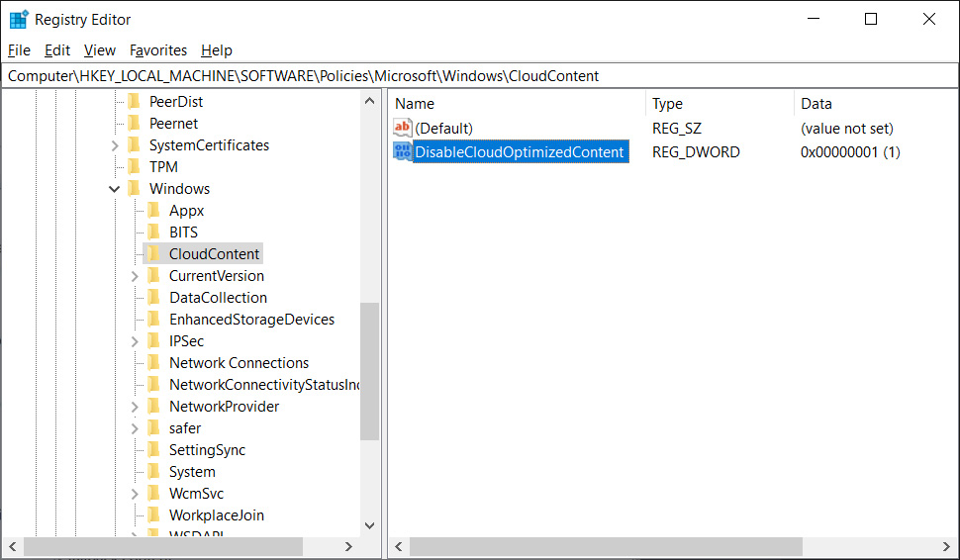Click the registry path address bar
The width and height of the screenshot is (960, 560).
point(480,76)
